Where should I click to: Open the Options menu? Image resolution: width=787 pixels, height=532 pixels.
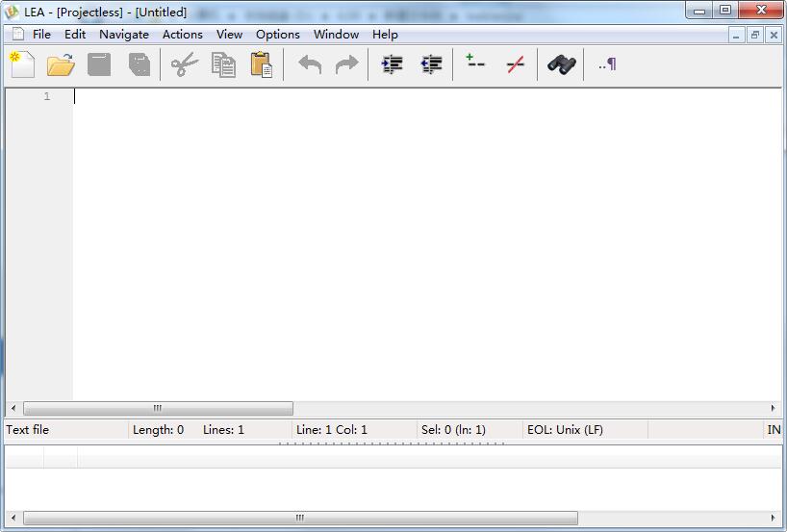[x=277, y=34]
